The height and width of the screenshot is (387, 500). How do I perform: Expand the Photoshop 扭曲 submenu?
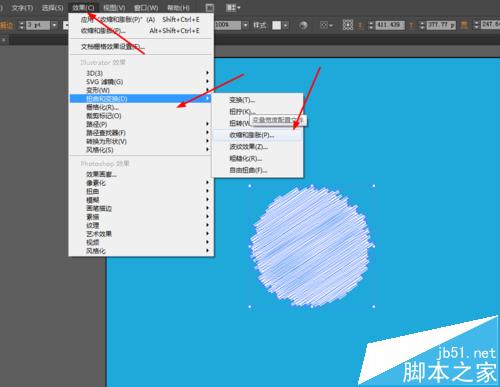[x=141, y=191]
